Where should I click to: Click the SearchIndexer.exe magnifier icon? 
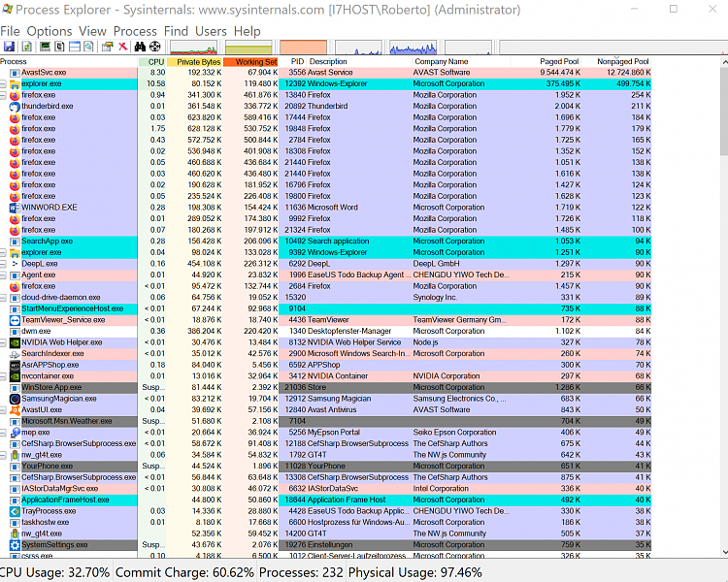[x=15, y=354]
